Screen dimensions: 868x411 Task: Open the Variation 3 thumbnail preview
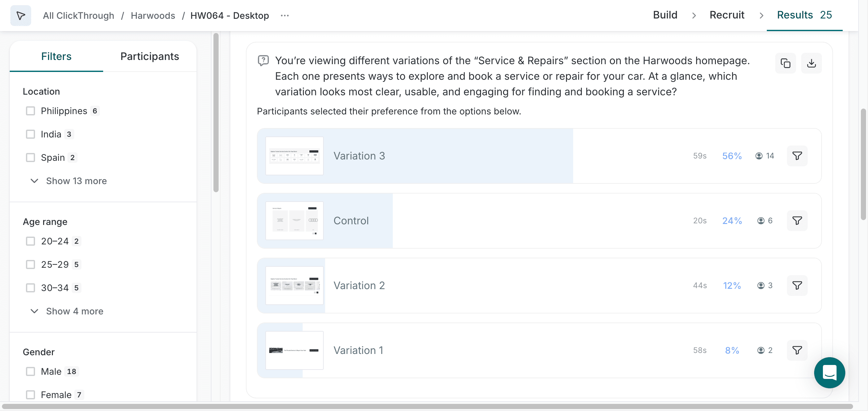pos(294,156)
